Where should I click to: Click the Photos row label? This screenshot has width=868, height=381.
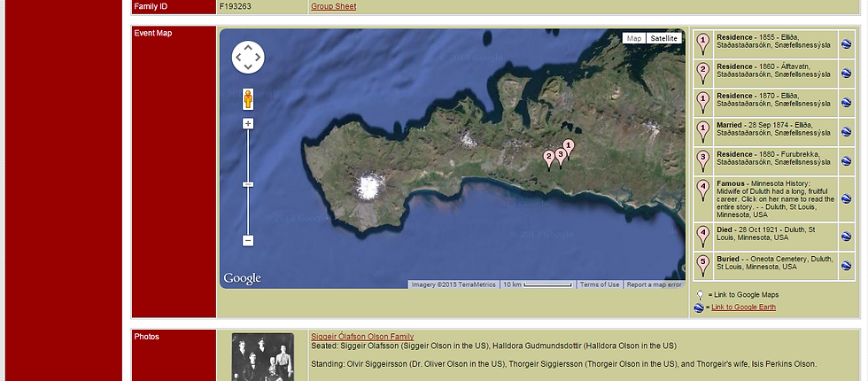click(x=147, y=337)
